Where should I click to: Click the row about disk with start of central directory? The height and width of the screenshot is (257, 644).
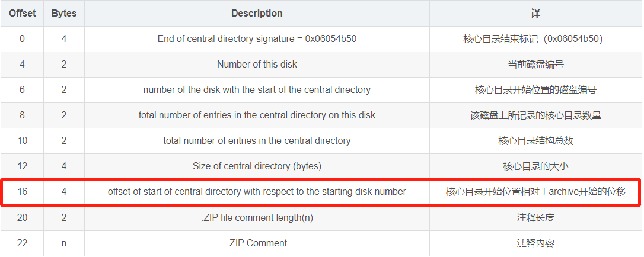coord(257,90)
